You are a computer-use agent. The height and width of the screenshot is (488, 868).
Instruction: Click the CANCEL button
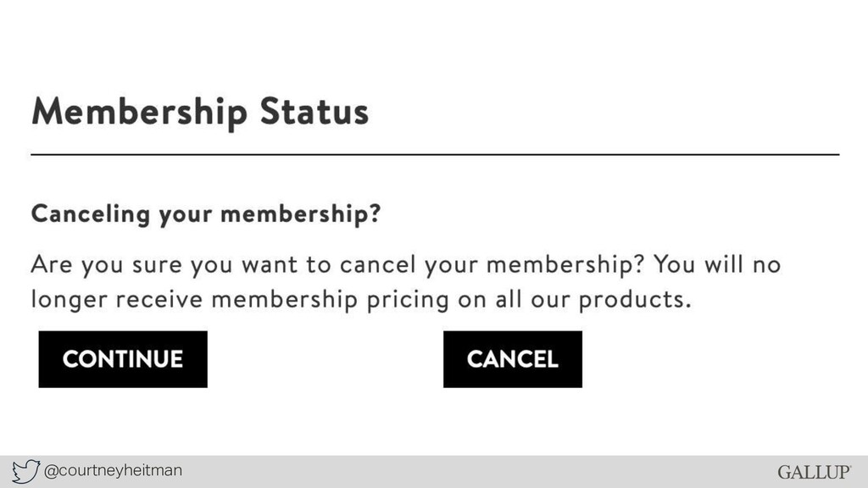click(x=513, y=359)
